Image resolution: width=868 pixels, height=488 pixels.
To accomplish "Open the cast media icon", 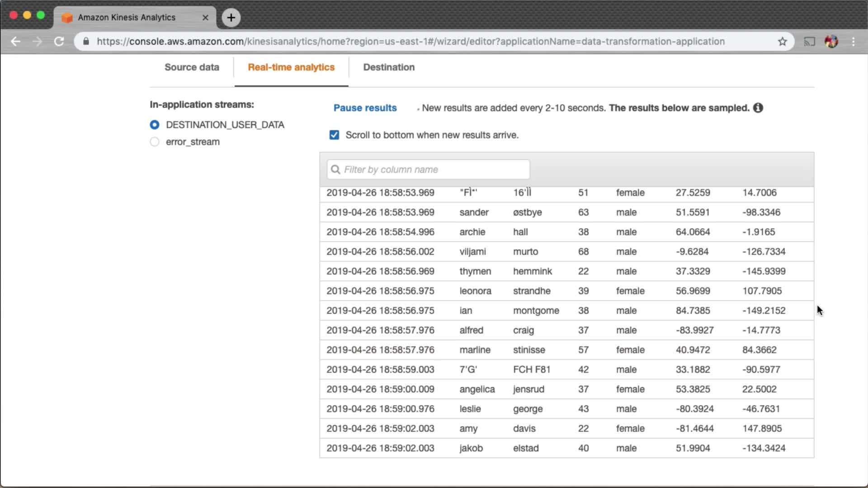I will 809,42.
